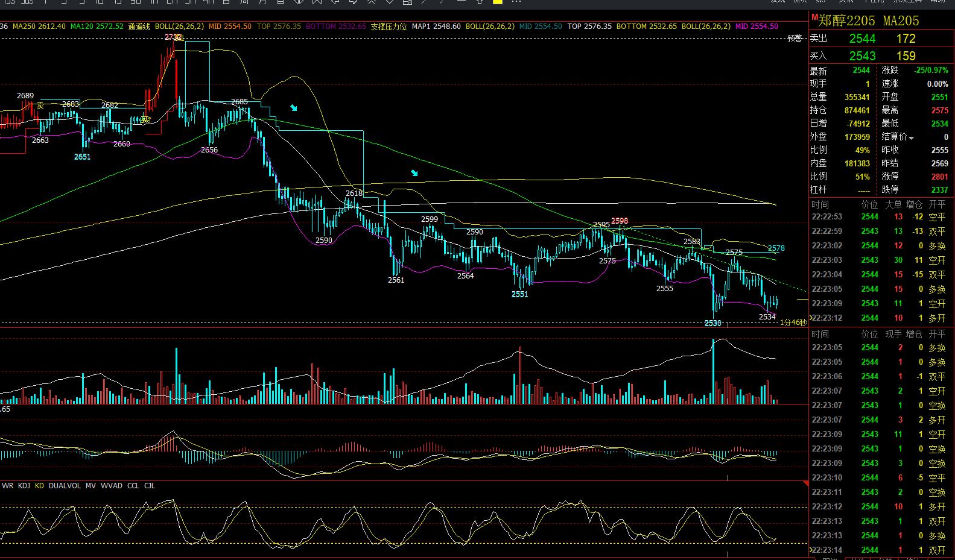The width and height of the screenshot is (955, 560).
Task: Click the 现手 column header in lower tick list
Action: pyautogui.click(x=893, y=335)
